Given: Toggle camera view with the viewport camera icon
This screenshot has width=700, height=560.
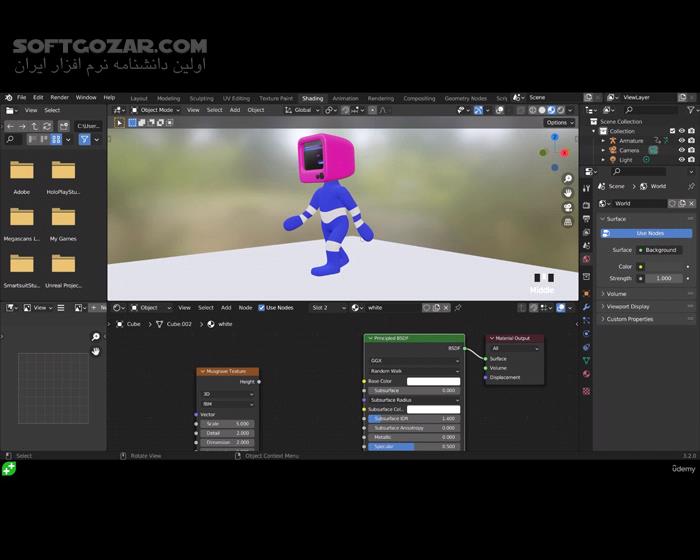Looking at the screenshot, I should coord(568,207).
